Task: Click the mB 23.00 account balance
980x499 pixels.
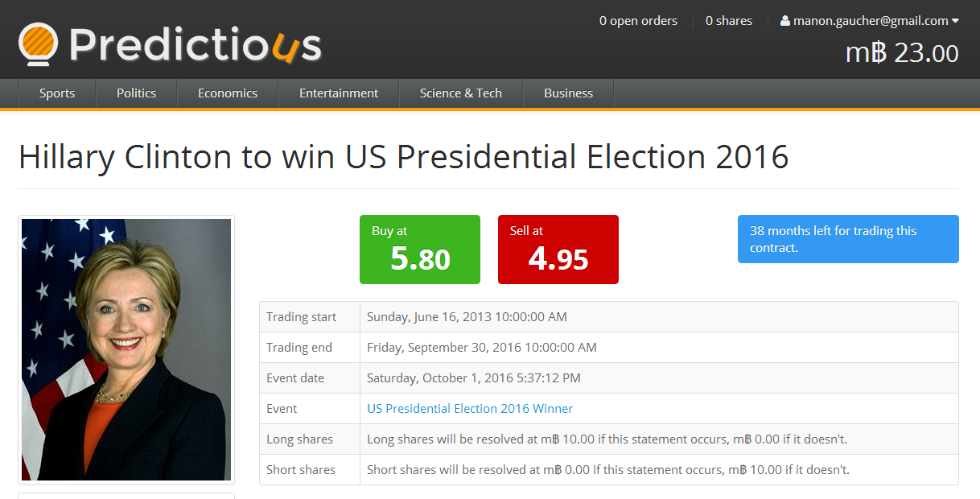Action: tap(902, 53)
